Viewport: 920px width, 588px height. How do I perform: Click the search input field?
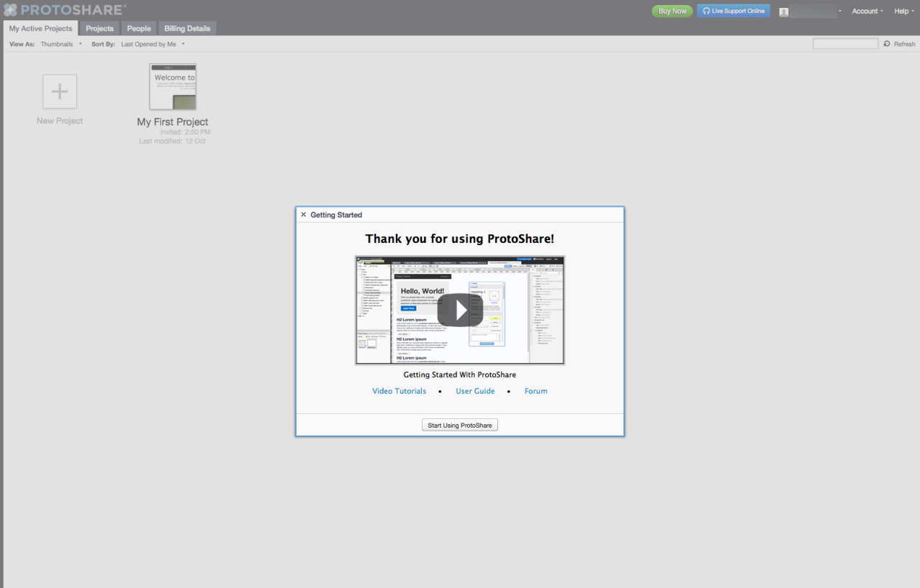click(845, 45)
